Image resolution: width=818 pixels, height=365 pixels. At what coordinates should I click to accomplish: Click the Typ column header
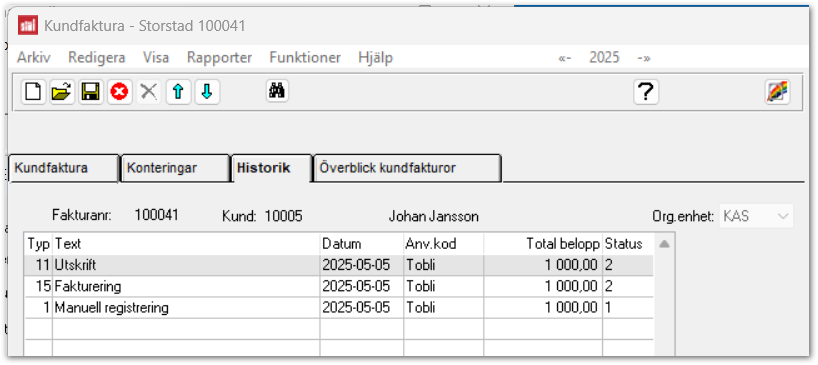tap(39, 244)
